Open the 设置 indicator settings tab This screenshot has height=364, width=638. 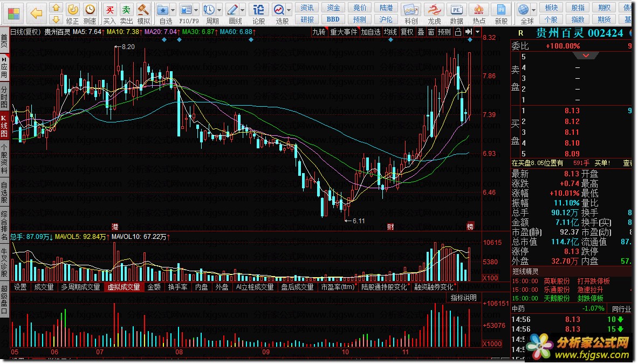[x=20, y=287]
